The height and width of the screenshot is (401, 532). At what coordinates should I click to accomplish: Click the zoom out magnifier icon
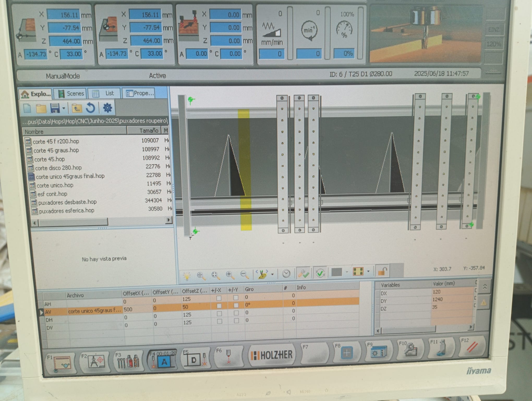coord(245,275)
